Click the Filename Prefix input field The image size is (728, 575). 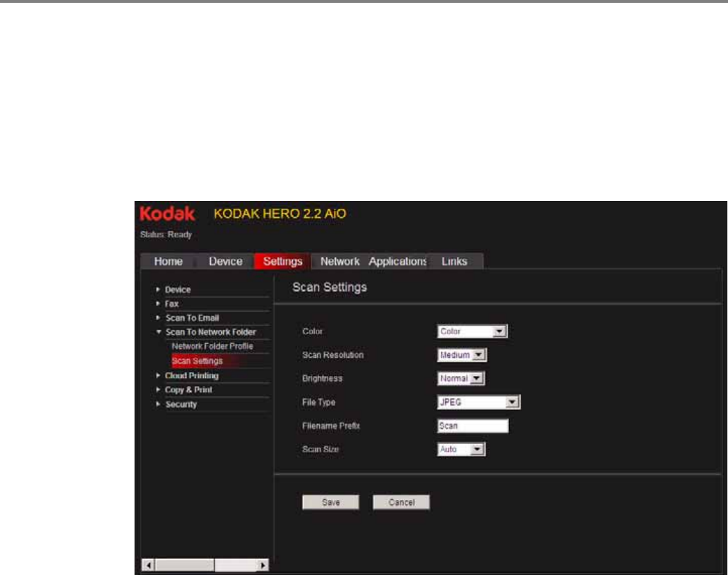pyautogui.click(x=472, y=426)
